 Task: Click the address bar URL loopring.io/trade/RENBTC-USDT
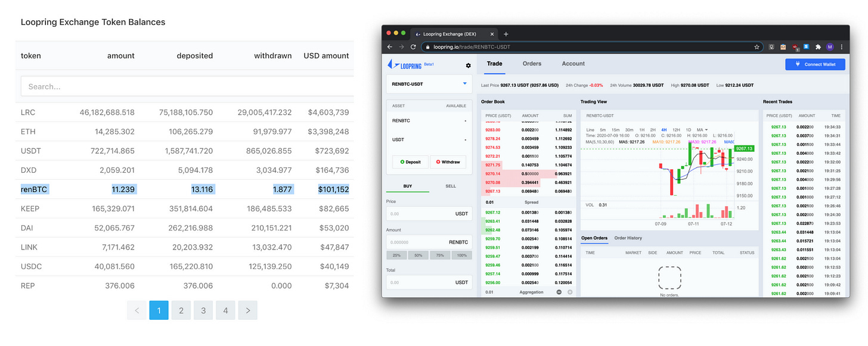(x=471, y=46)
